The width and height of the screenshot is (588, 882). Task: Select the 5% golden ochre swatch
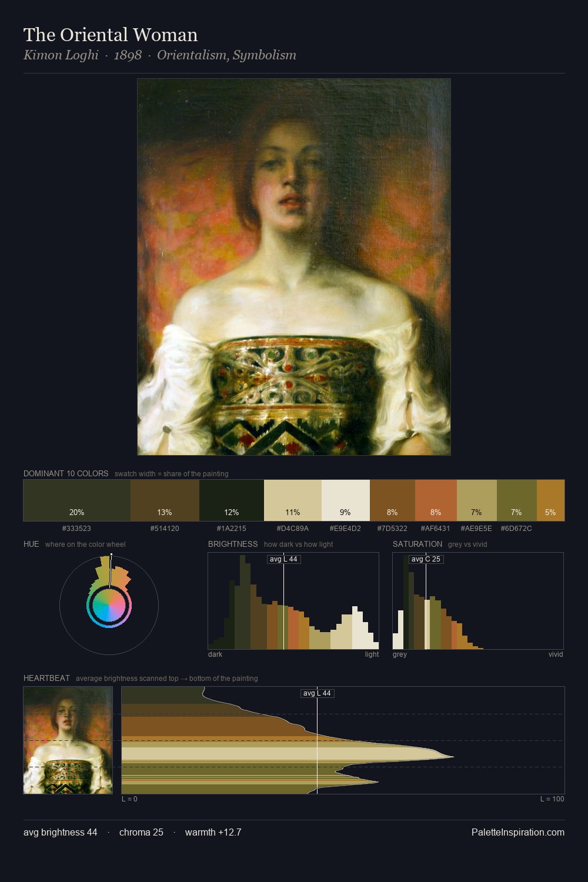550,500
